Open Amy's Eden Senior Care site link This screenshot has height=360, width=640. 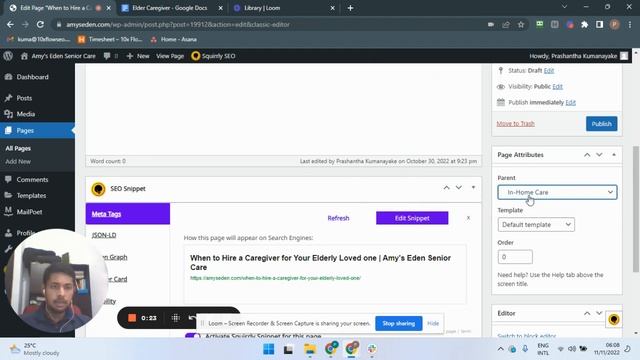(58, 56)
